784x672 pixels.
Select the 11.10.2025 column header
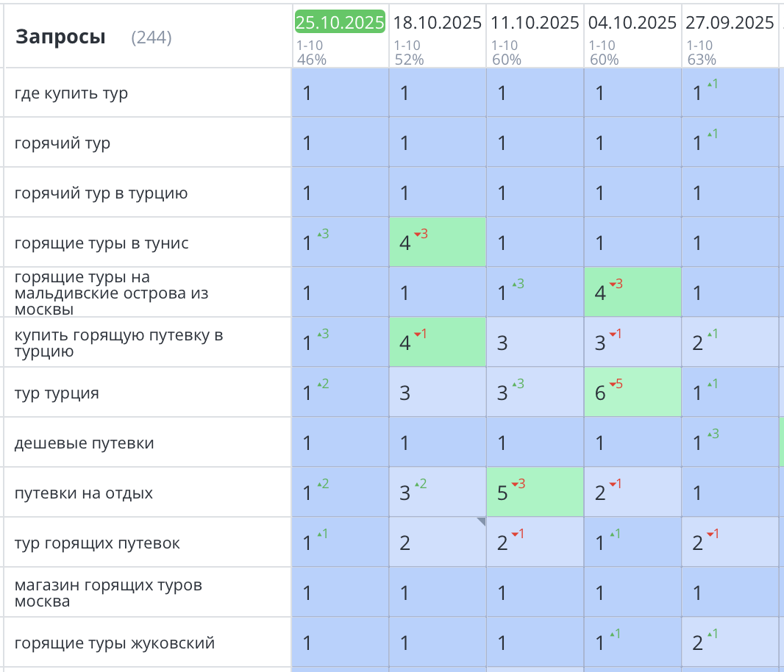coord(535,23)
